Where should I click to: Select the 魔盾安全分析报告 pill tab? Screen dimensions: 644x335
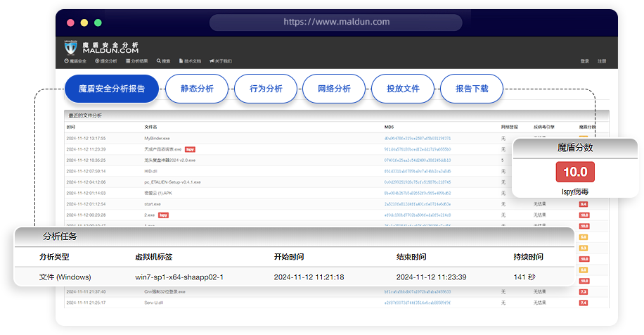(x=112, y=89)
